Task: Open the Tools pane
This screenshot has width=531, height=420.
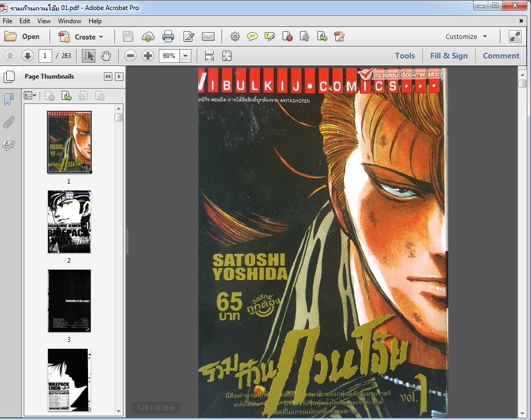Action: click(x=404, y=55)
